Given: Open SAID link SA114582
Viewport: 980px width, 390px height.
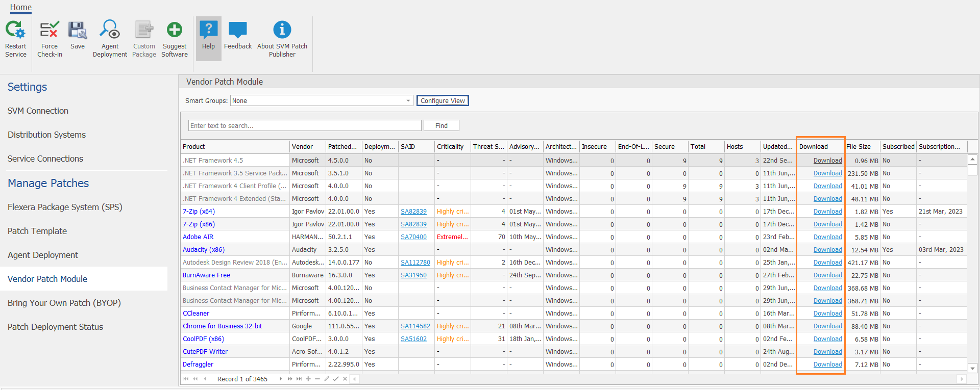Looking at the screenshot, I should [x=415, y=326].
